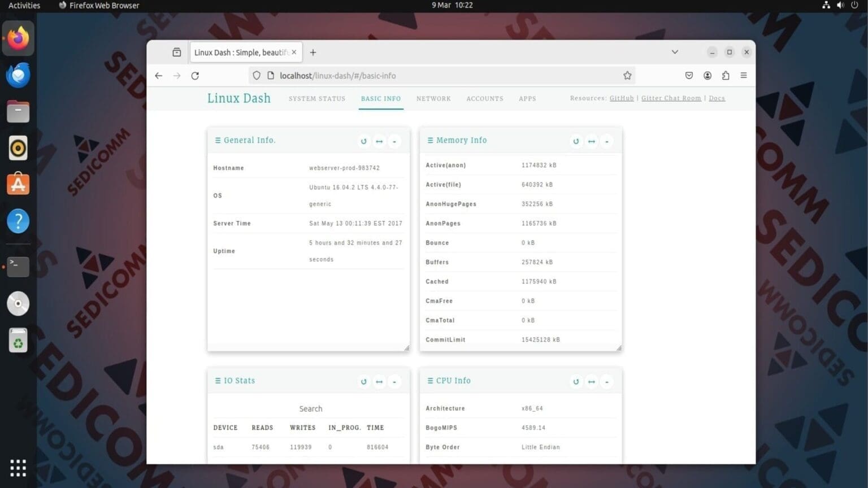Open the extensions menu
This screenshot has width=868, height=488.
point(726,76)
